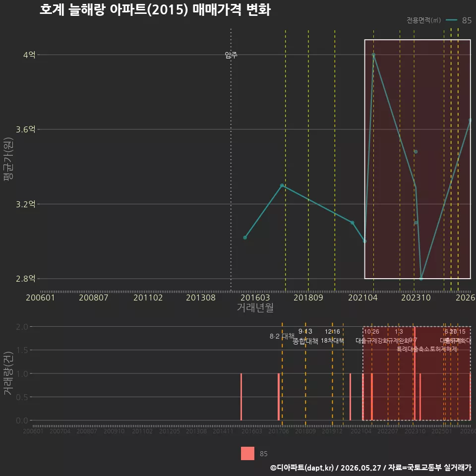Image resolution: width=476 pixels, height=476 pixels.
Task: Click the red '85' swatch in the bottom legend
Action: tap(247, 453)
